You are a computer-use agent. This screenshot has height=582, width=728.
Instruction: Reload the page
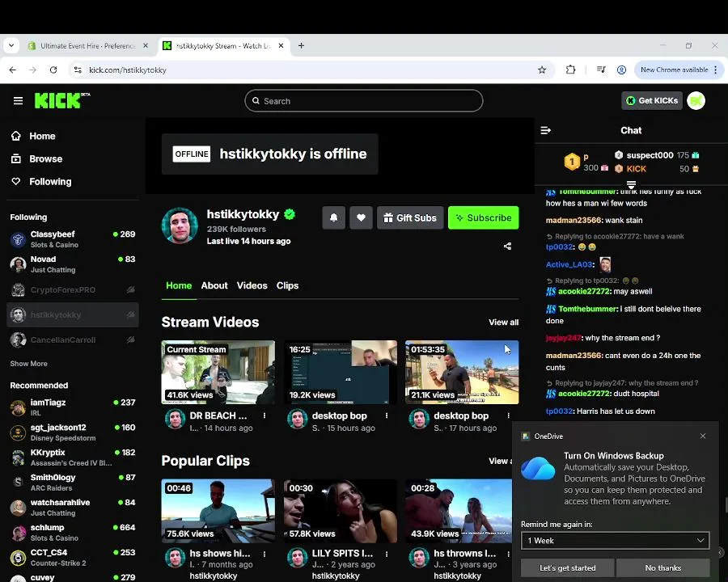[x=53, y=70]
